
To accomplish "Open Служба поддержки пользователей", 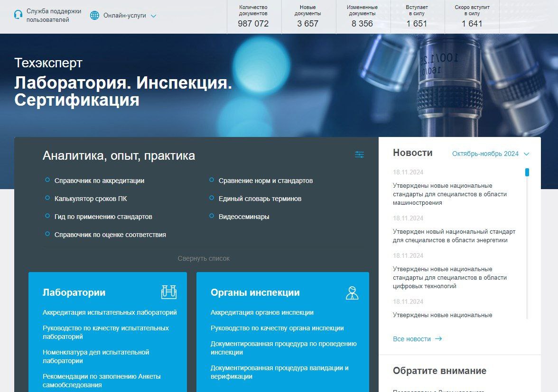I will tap(53, 15).
